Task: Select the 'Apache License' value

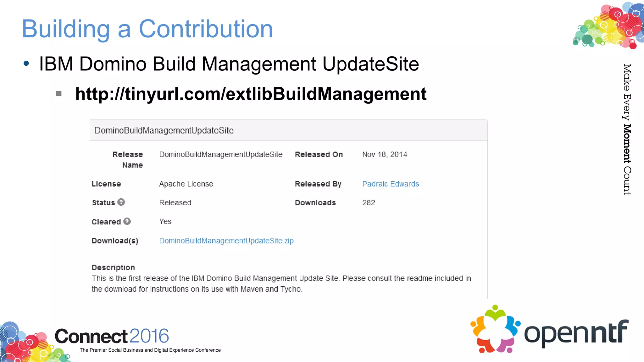Action: [186, 184]
